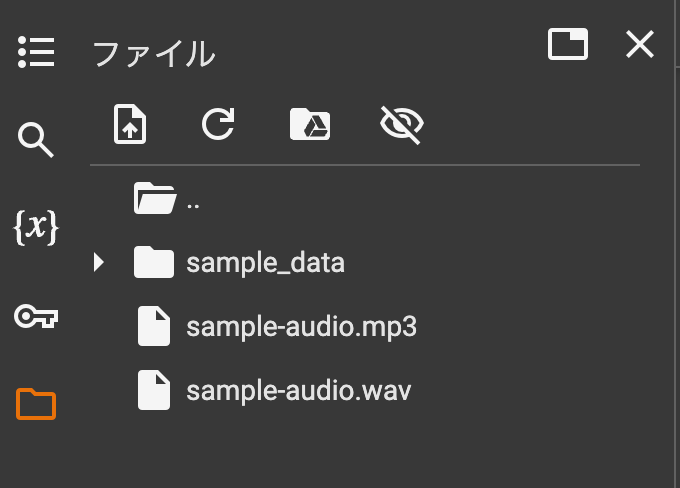Select the sample_data folder name
The image size is (680, 488).
(x=265, y=263)
